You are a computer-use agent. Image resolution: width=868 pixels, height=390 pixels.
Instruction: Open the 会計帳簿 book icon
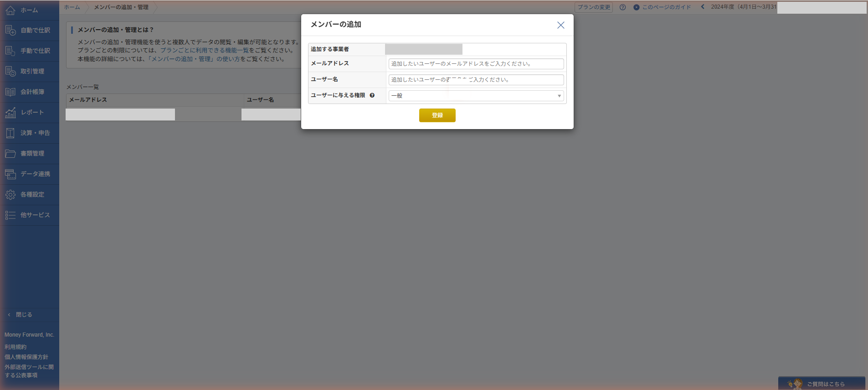click(x=10, y=92)
